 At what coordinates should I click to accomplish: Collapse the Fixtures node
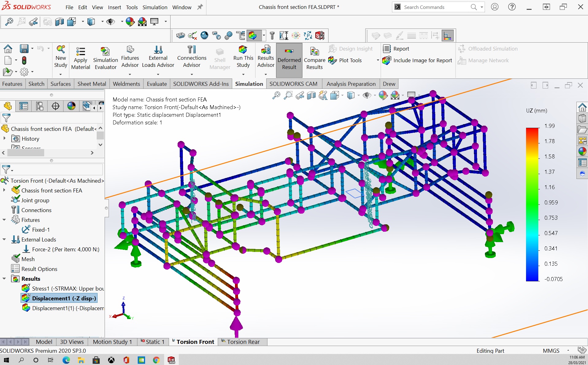pos(4,220)
